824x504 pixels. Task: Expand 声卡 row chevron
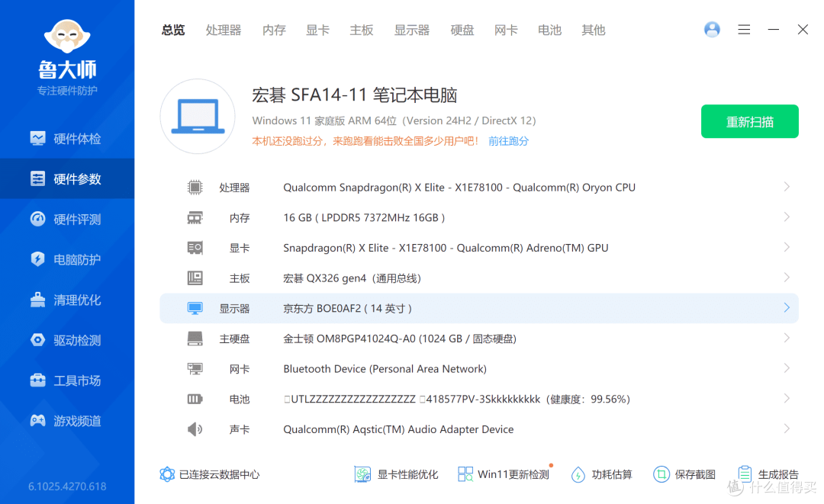pos(787,429)
